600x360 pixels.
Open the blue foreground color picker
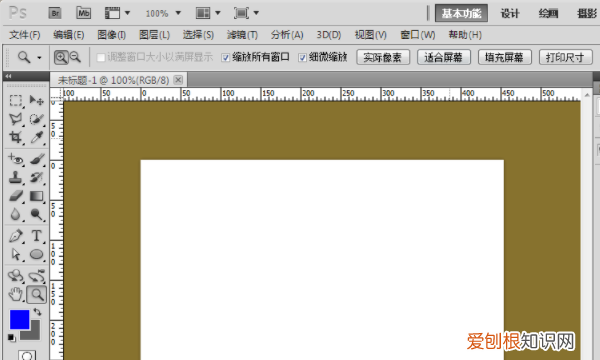(19, 319)
